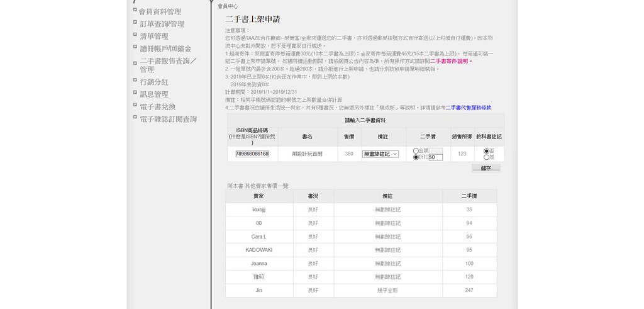Click the 儲存 save button
Viewport: 644px width, 309px height.
point(486,168)
